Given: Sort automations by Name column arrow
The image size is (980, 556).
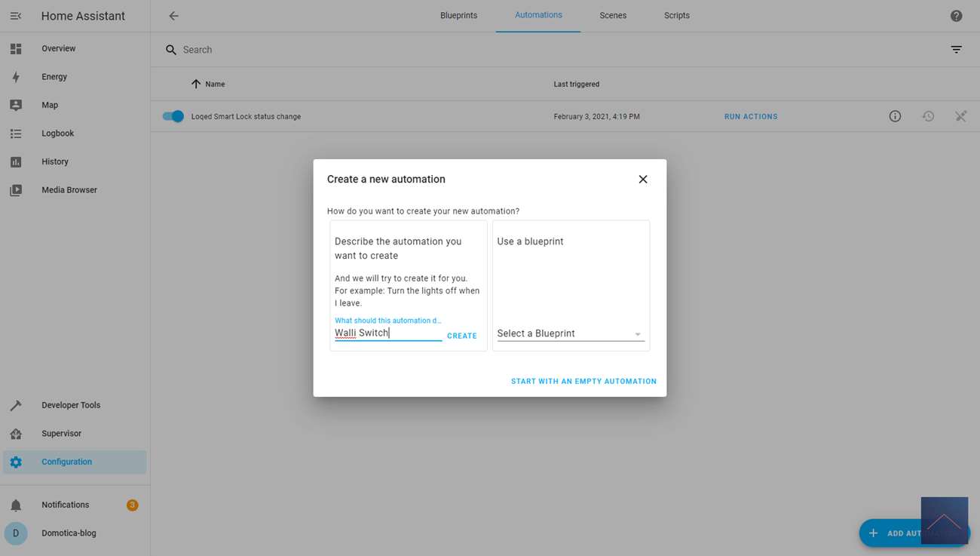Looking at the screenshot, I should [x=196, y=84].
